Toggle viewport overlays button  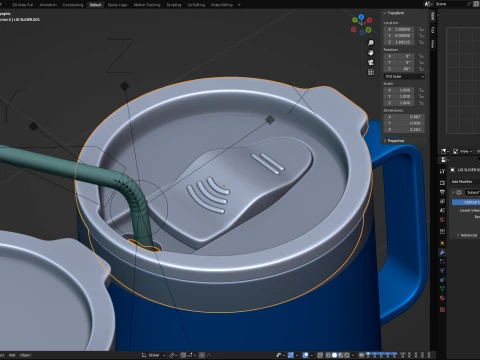[x=306, y=355]
